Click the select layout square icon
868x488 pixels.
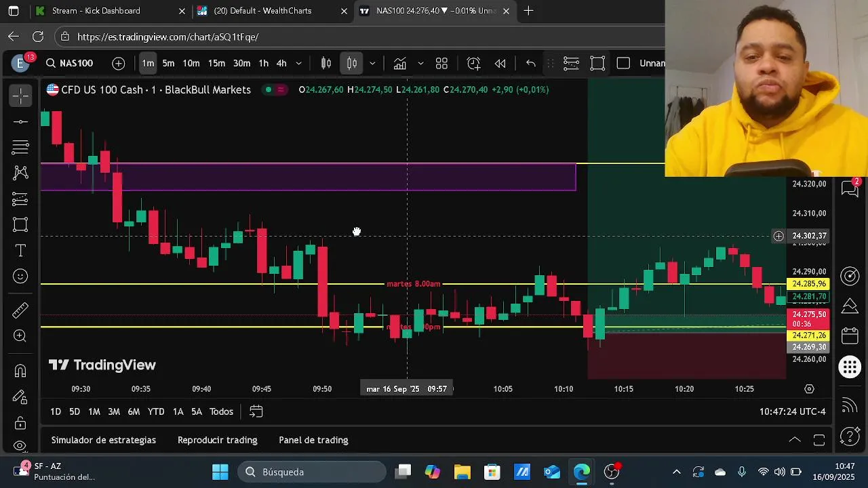pyautogui.click(x=623, y=63)
